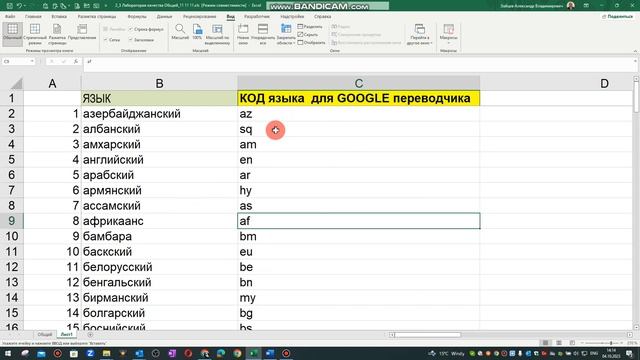Open the Рецензирование ribbon tab
The image size is (640, 360).
[x=200, y=17]
